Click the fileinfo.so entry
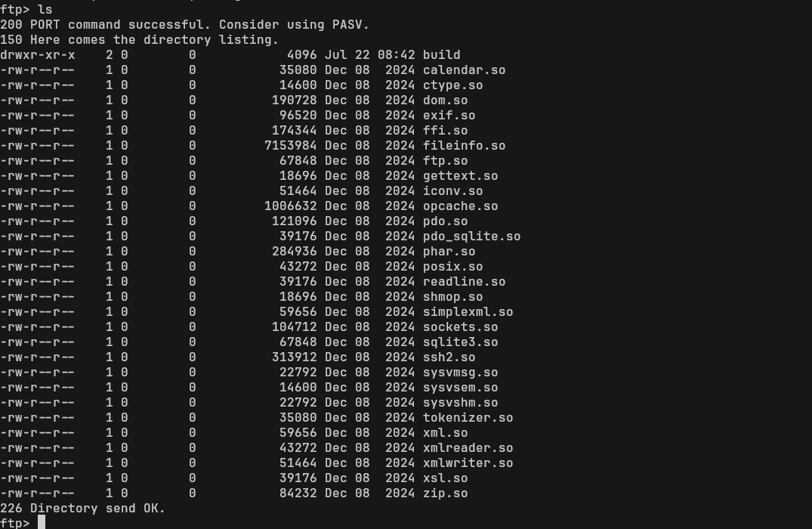The height and width of the screenshot is (529, 812). [x=464, y=145]
